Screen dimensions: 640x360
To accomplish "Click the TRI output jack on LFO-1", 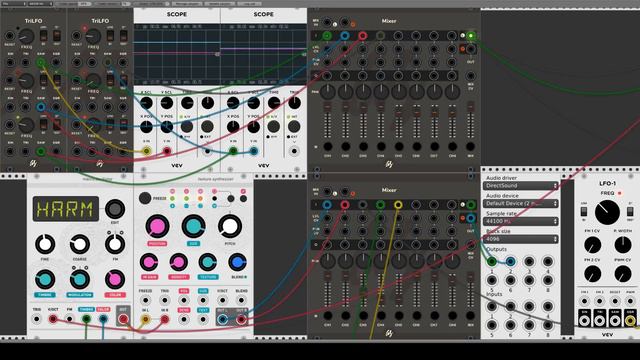I will point(600,321).
